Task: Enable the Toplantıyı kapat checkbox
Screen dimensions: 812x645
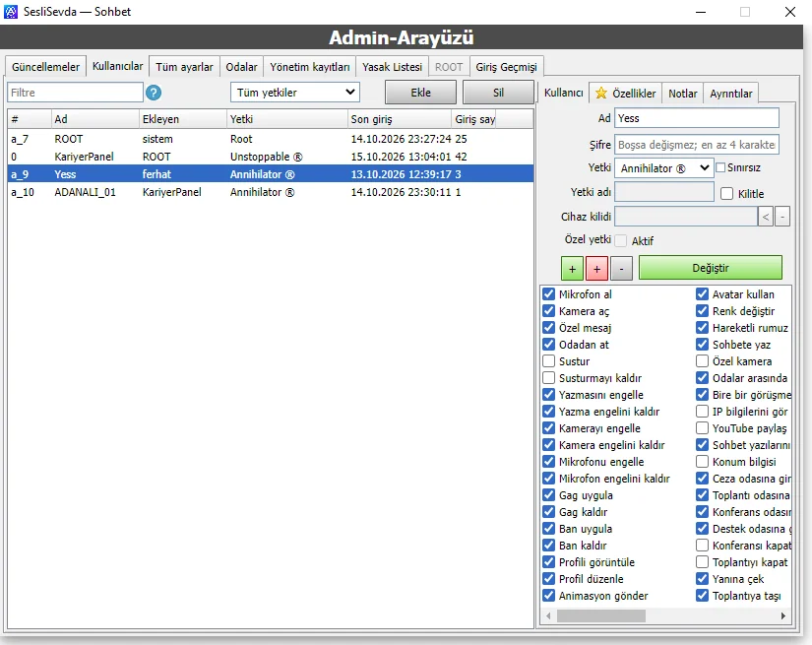Action: [x=702, y=561]
